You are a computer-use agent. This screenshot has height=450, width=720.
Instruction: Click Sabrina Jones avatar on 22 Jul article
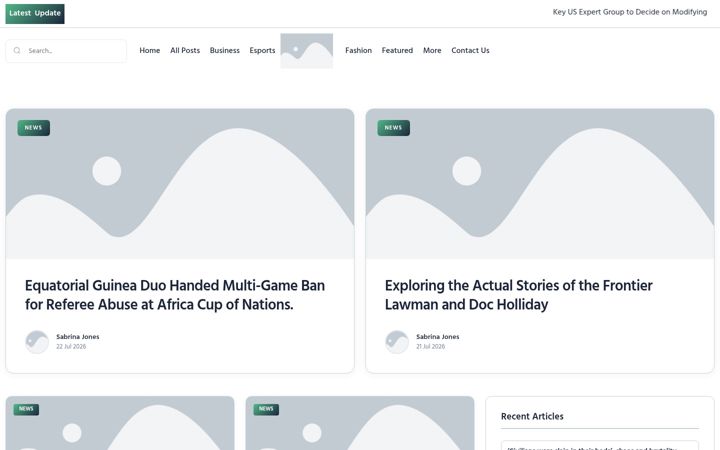coord(37,342)
